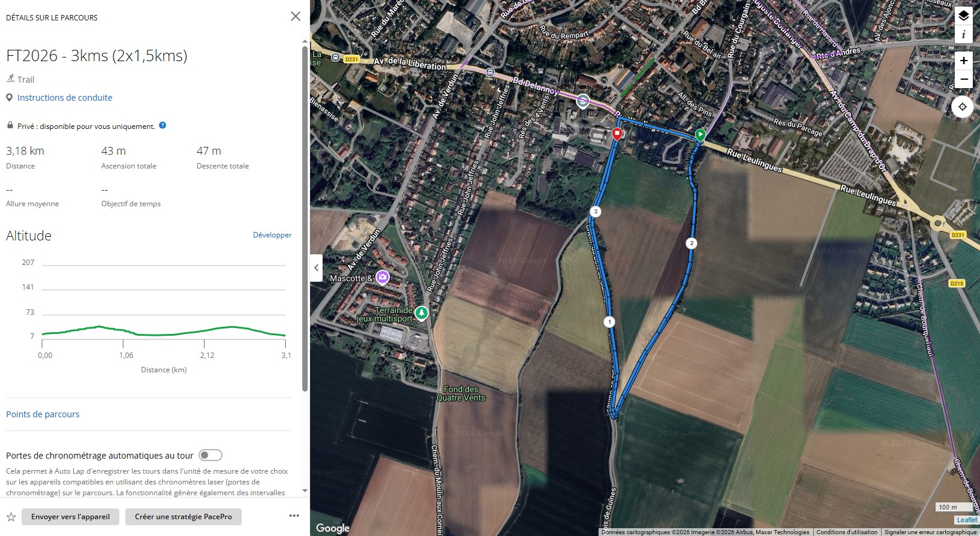Open the three-dot more options menu
Viewport: 980px width, 536px height.
pyautogui.click(x=294, y=516)
